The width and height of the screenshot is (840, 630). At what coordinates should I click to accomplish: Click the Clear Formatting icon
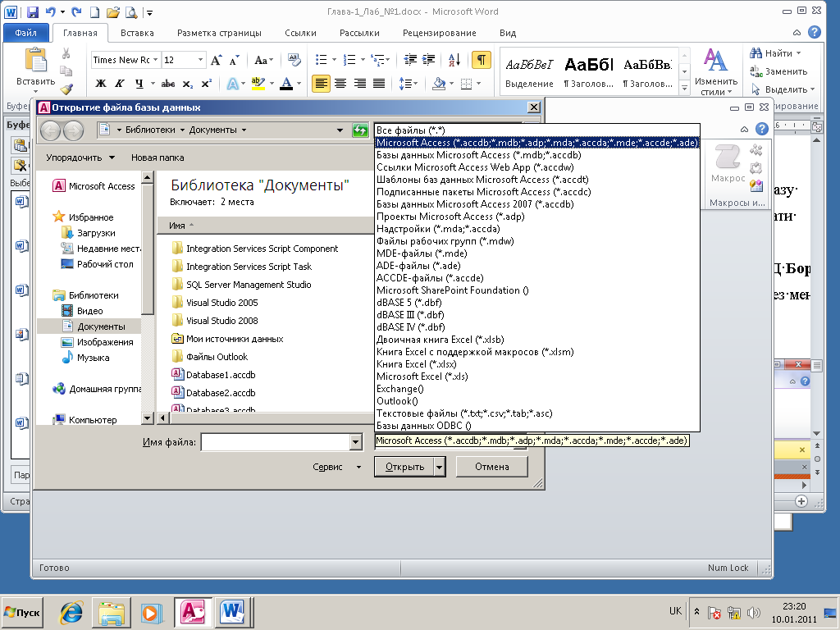[294, 59]
